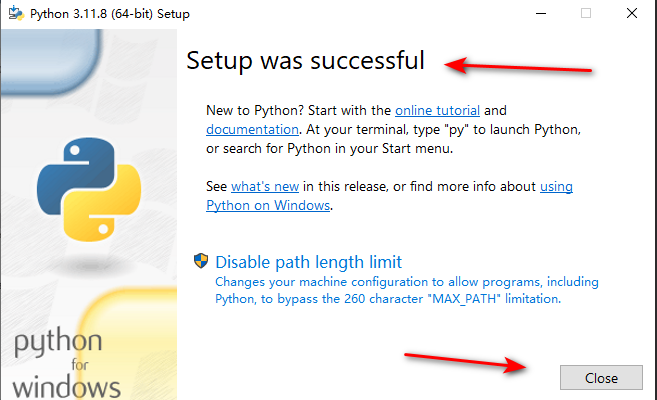The height and width of the screenshot is (400, 657).
Task: Select "Disable path length limit" option
Action: [x=308, y=262]
